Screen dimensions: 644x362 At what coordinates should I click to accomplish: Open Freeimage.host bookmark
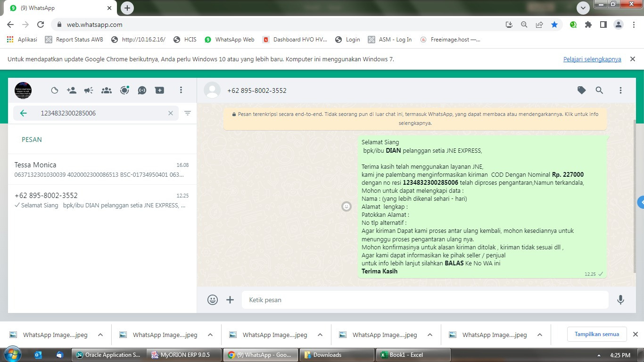pos(450,40)
